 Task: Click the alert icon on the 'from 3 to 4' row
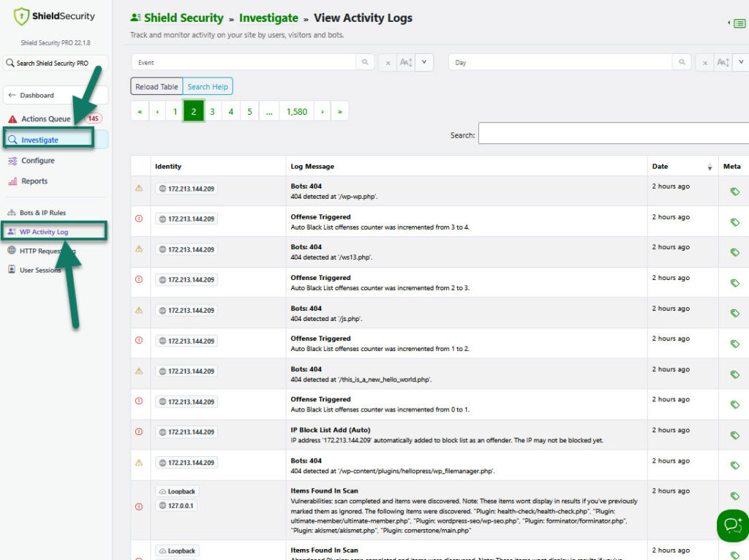(139, 219)
